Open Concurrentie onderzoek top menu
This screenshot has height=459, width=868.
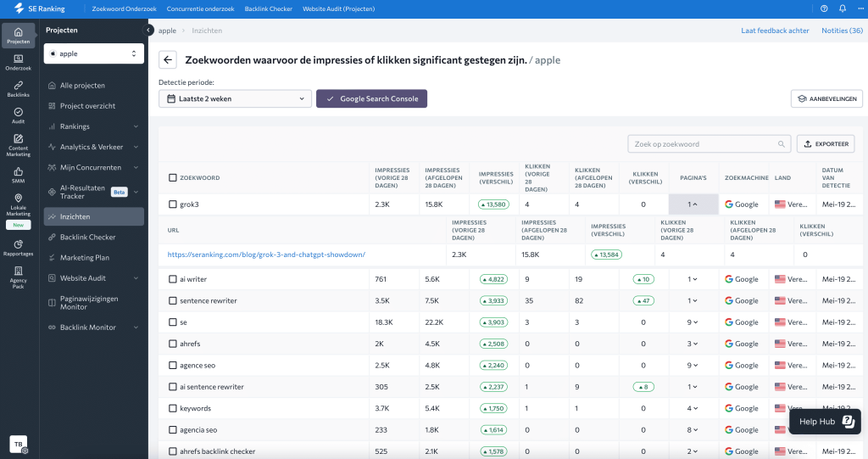click(x=200, y=8)
